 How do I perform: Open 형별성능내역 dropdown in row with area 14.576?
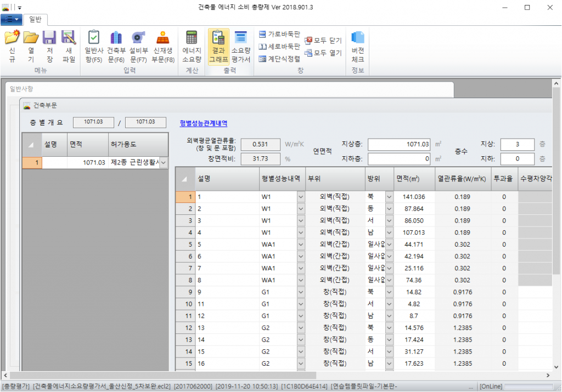point(301,328)
